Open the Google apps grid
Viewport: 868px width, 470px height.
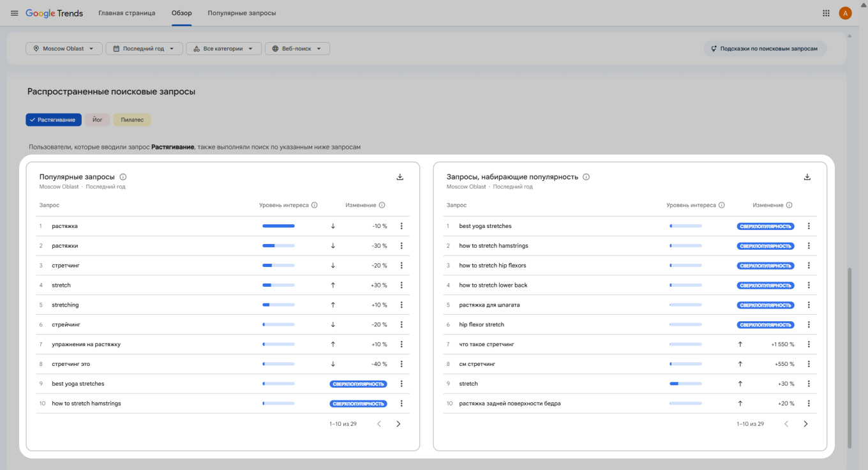[x=826, y=13]
